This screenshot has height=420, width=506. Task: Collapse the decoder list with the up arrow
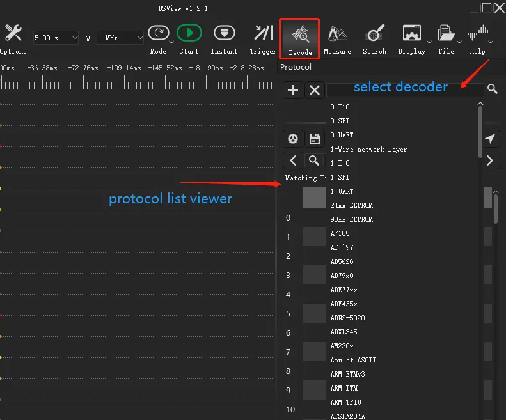pos(480,104)
